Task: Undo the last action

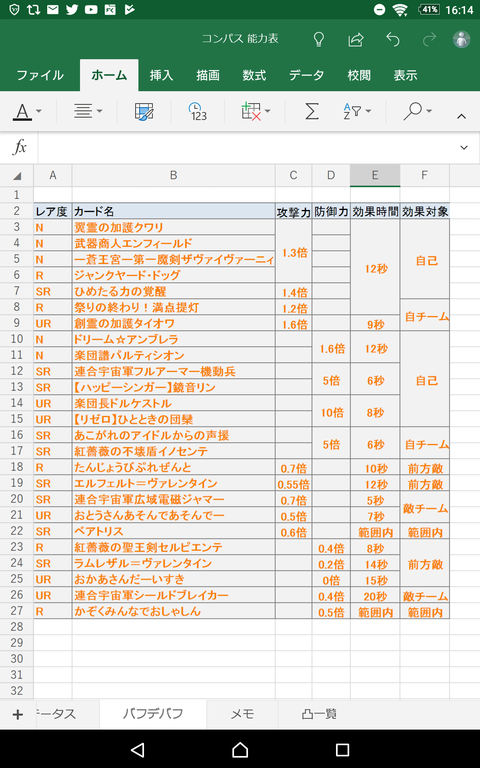Action: coord(393,39)
